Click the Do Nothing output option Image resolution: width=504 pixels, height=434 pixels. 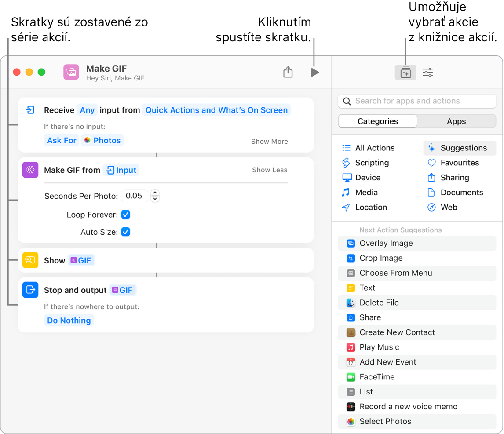click(x=69, y=321)
